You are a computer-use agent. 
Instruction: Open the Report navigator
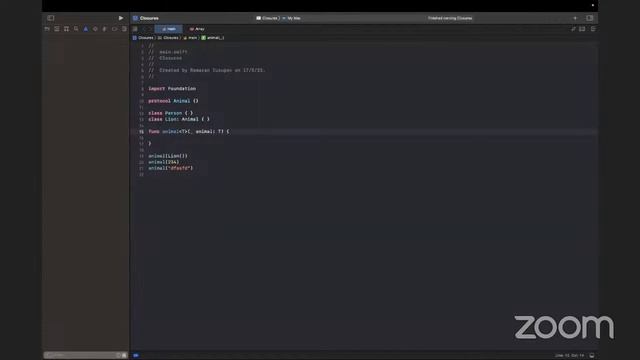tap(124, 29)
